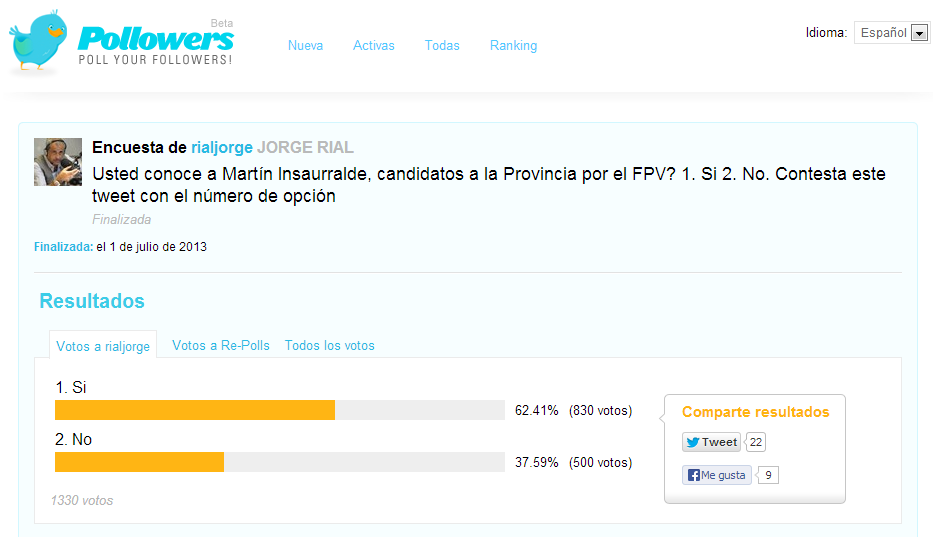Switch to Votos a rialjorge tab
Image resolution: width=939 pixels, height=537 pixels.
(103, 345)
